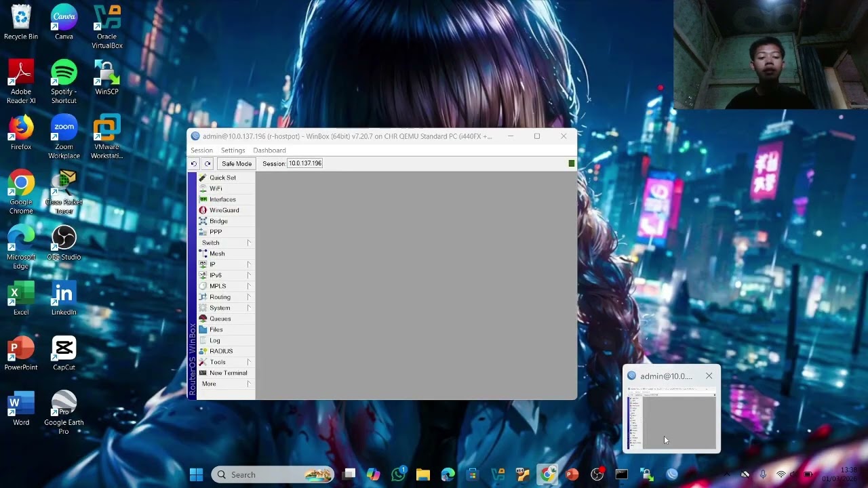Toggle Safe Mode in WinBox
The width and height of the screenshot is (868, 488).
point(237,163)
